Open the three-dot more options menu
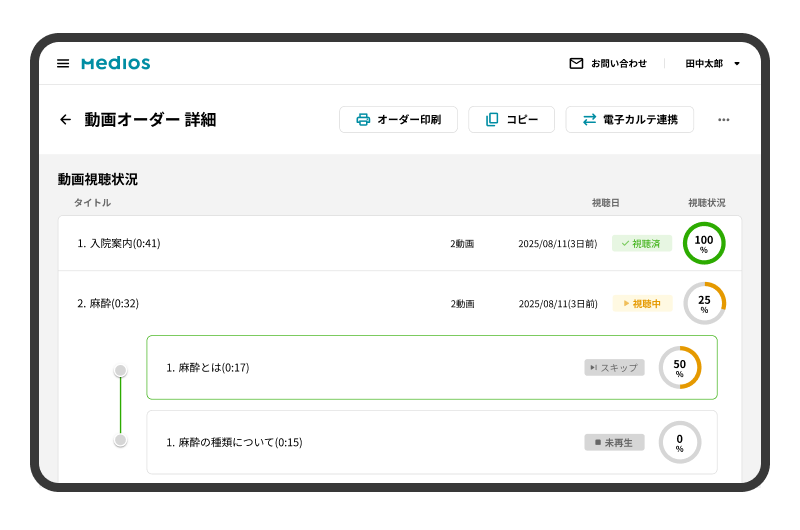 [x=724, y=120]
